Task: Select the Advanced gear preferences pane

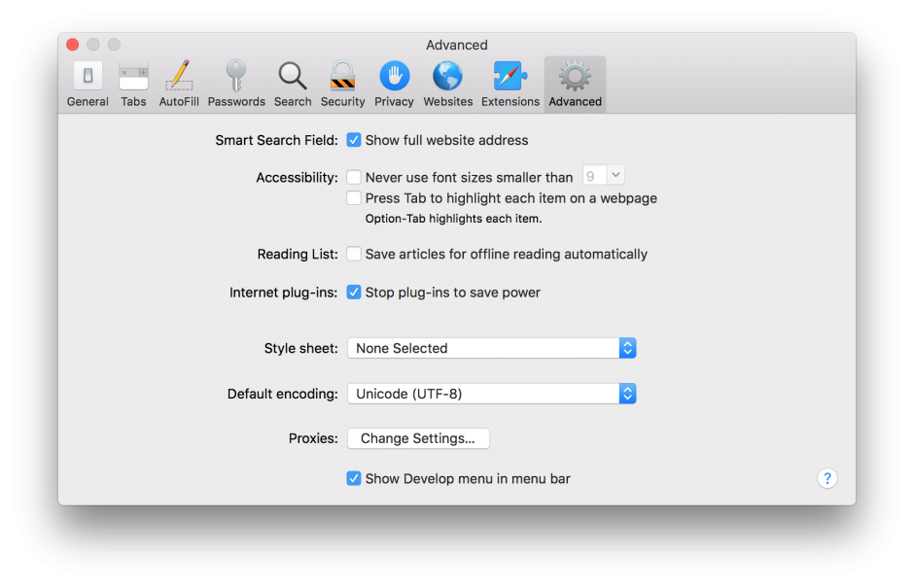Action: tap(575, 84)
